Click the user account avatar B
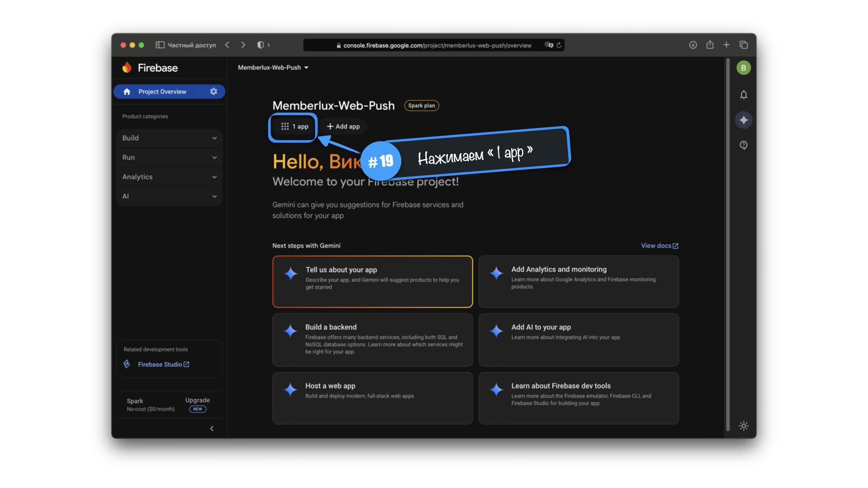 [x=743, y=68]
